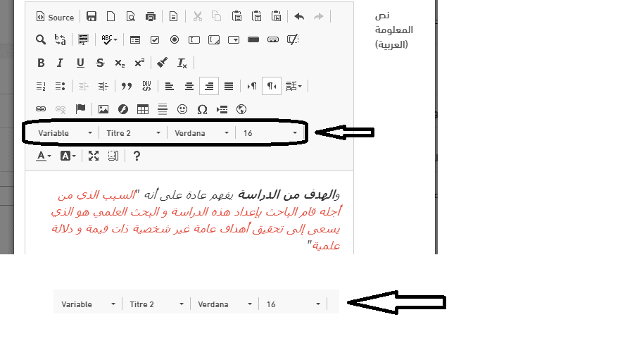Image resolution: width=644 pixels, height=348 pixels.
Task: Align text left
Action: pos(169,86)
